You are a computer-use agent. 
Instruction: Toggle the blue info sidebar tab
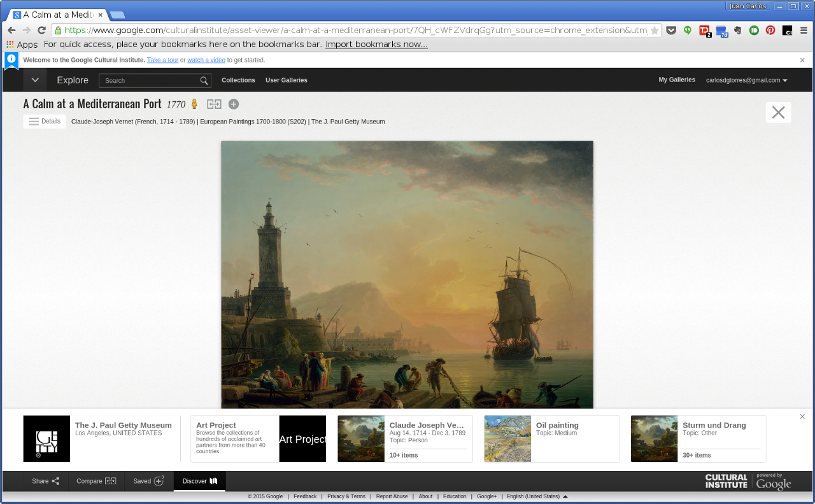[x=11, y=60]
